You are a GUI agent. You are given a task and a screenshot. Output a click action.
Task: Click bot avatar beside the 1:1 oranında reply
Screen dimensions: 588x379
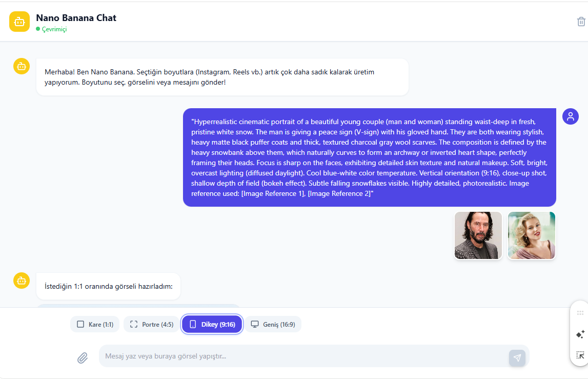coord(22,281)
